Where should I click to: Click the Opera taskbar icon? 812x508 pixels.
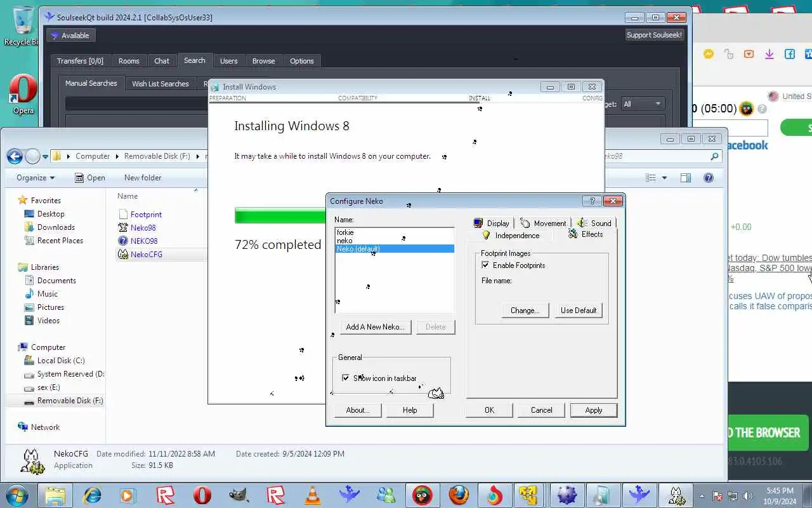(x=202, y=495)
